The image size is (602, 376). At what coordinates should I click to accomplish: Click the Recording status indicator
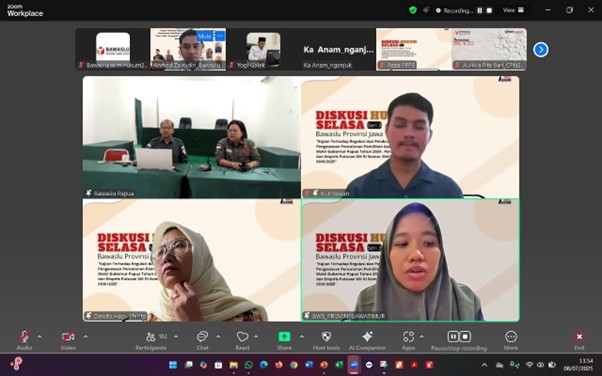coord(455,11)
